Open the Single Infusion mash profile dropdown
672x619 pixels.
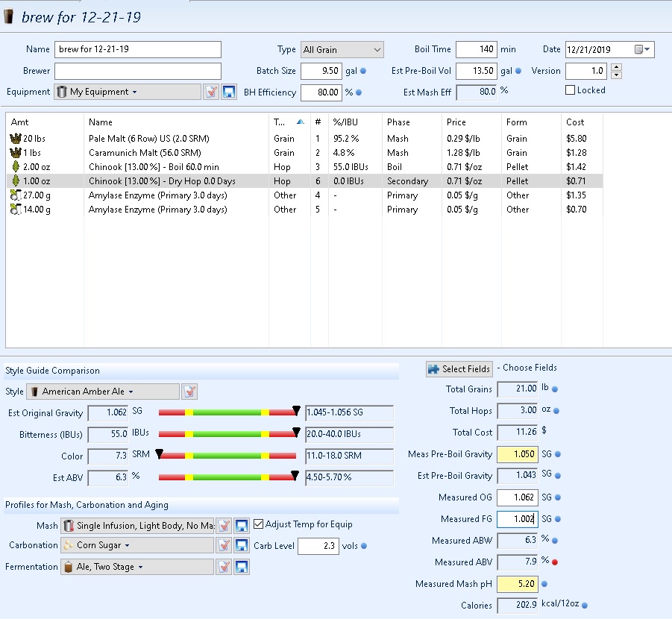137,526
